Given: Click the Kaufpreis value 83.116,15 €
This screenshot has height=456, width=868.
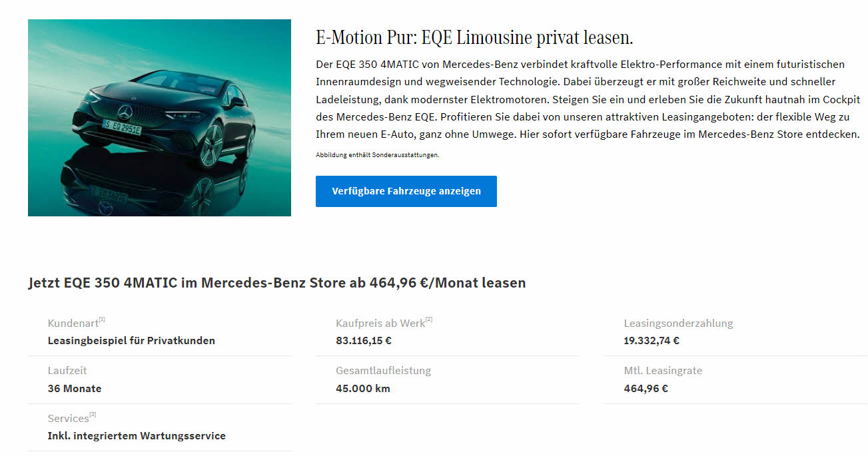Looking at the screenshot, I should pos(364,341).
